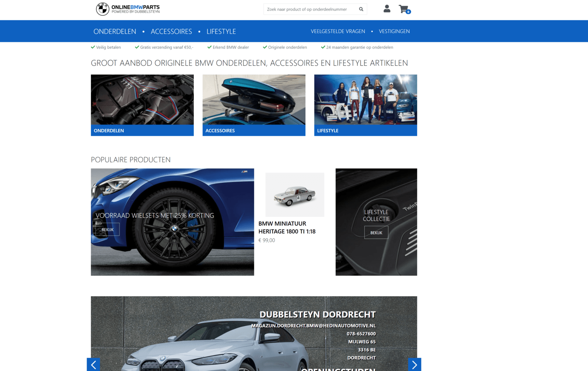
Task: Open the ACCESSOIRES category label bar
Action: pos(254,130)
